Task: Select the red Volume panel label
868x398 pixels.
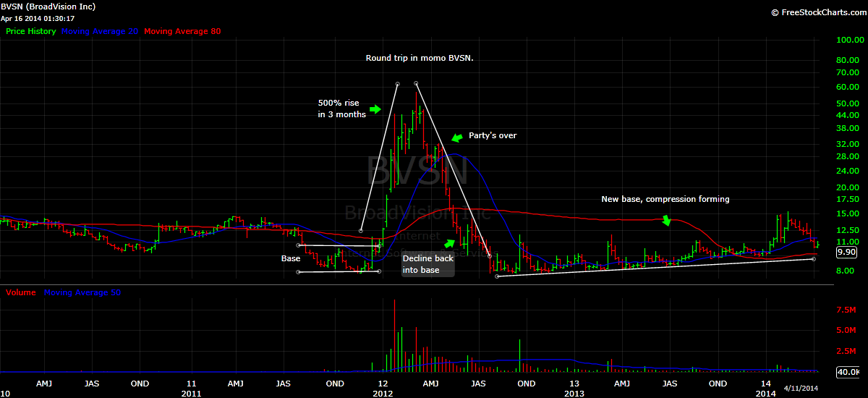Action: [x=22, y=292]
